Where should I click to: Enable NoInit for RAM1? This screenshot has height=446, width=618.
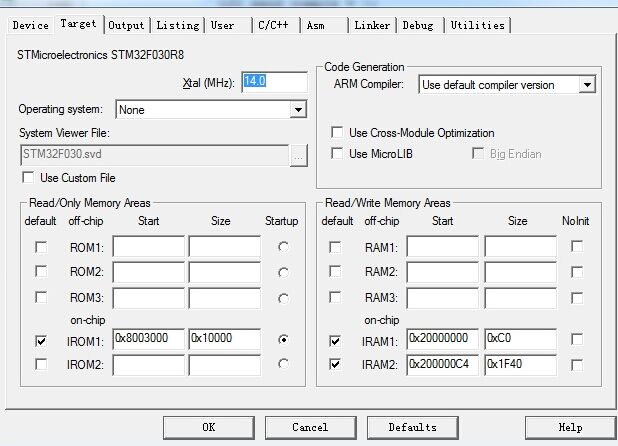click(577, 247)
